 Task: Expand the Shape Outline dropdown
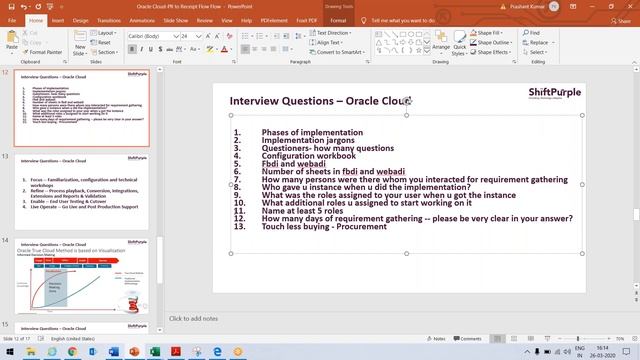tap(491, 42)
